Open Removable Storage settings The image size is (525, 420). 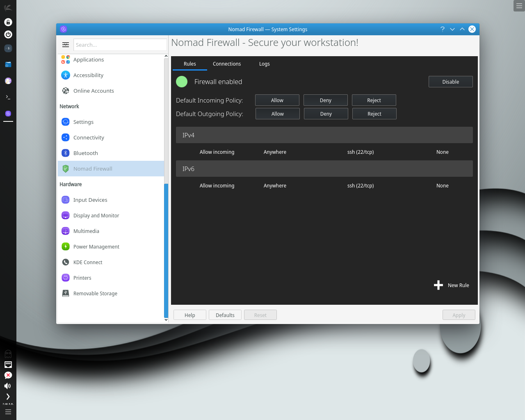coord(111,293)
